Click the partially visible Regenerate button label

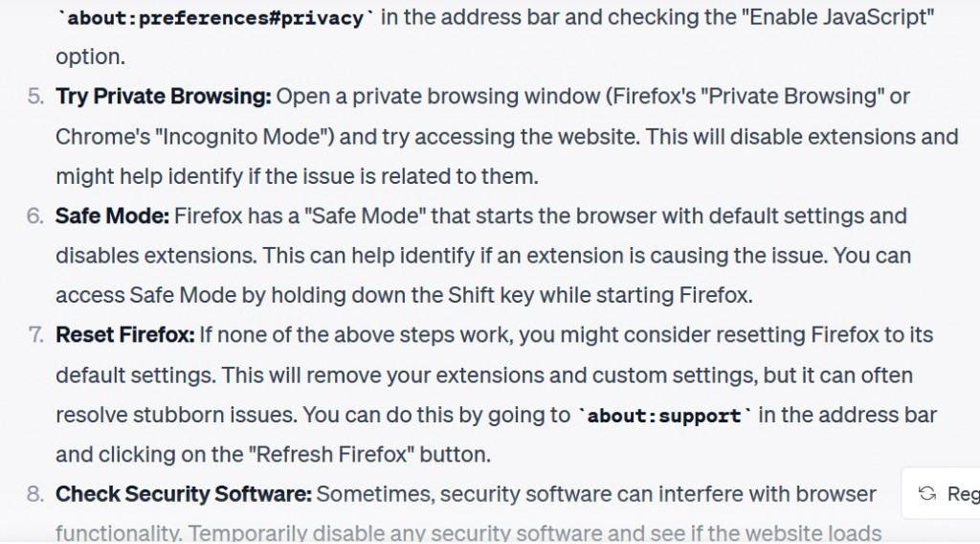point(963,494)
